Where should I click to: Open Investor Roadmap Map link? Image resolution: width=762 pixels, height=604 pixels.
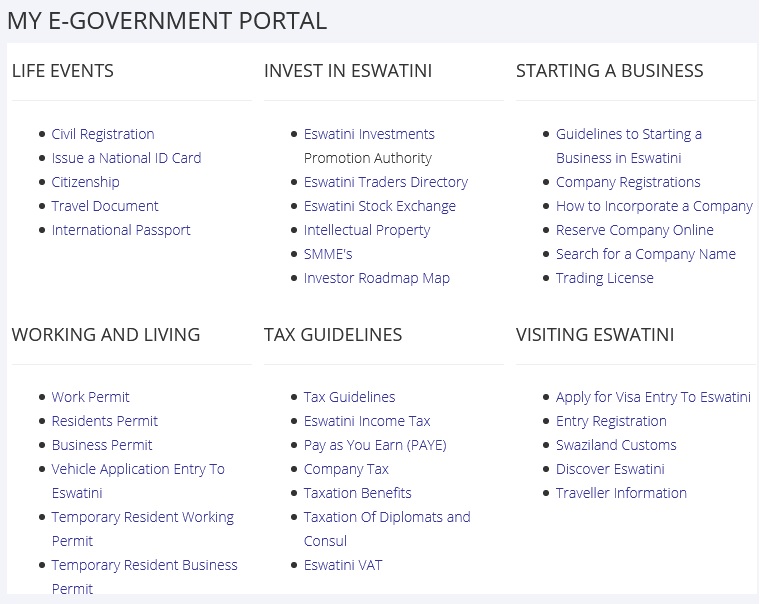376,278
